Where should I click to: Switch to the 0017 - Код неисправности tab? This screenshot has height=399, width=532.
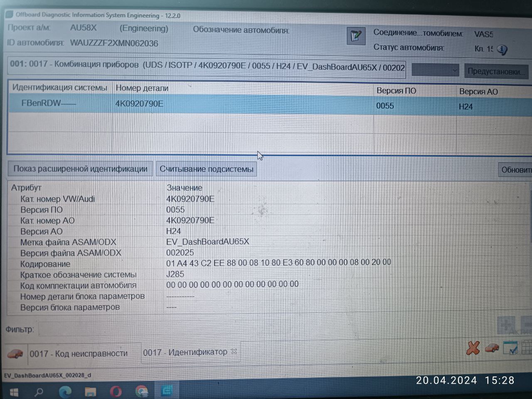pos(79,354)
